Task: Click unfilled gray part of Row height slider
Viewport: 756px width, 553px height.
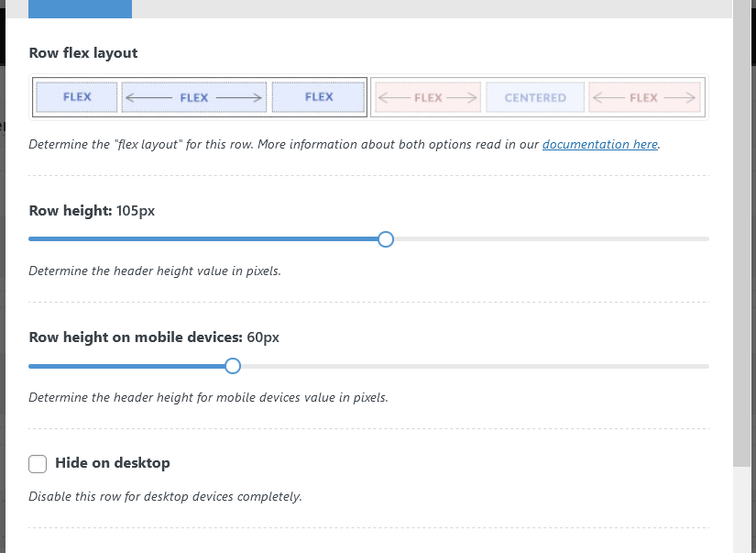Action: pyautogui.click(x=550, y=239)
